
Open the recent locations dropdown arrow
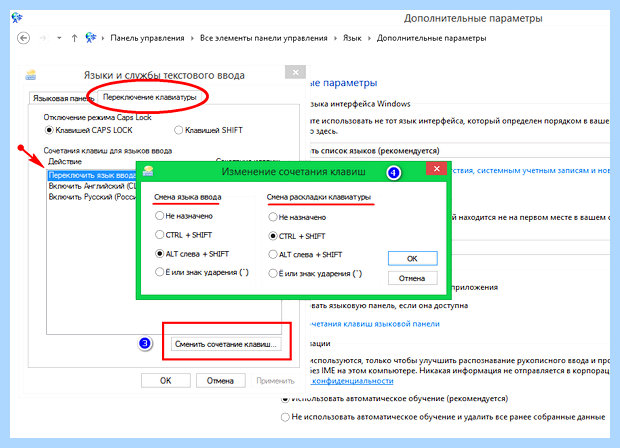coord(59,38)
